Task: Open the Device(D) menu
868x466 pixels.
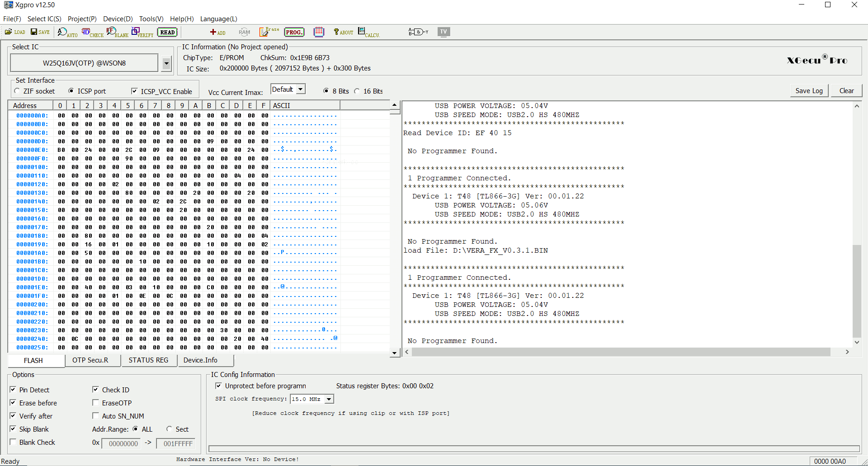Action: (118, 19)
